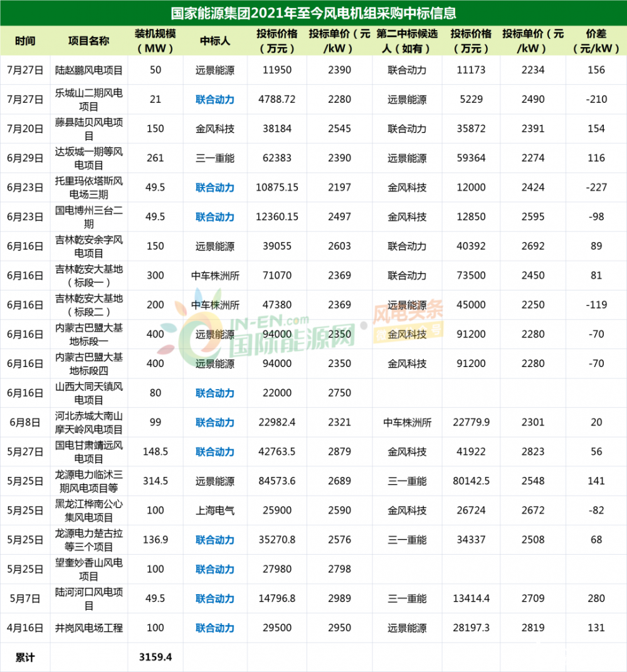Click the 价差（元/kW） column header

coord(596,41)
